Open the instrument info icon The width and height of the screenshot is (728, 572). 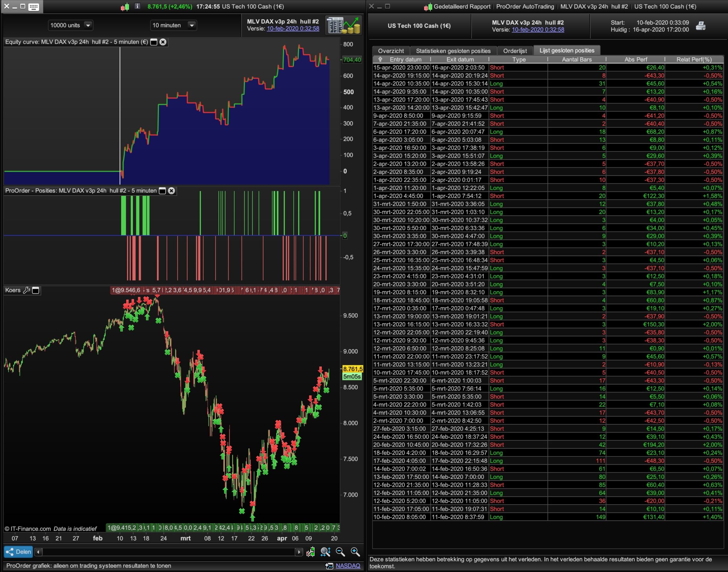coord(138,6)
